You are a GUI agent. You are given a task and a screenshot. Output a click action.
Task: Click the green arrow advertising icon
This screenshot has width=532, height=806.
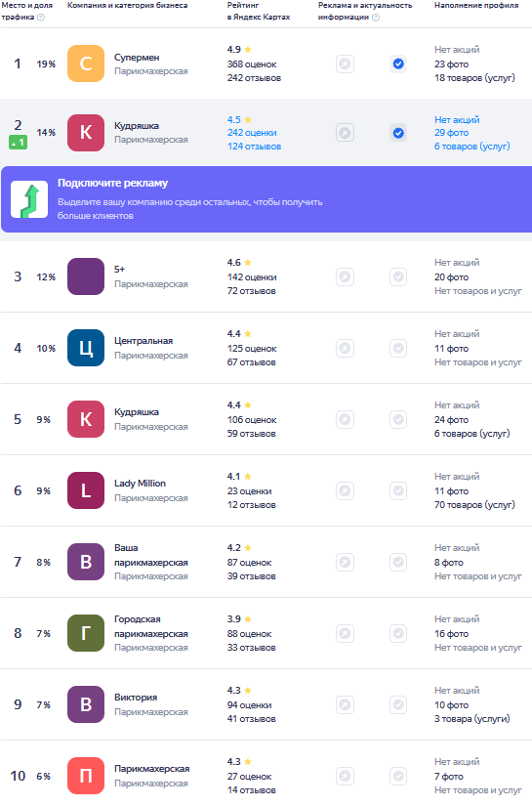point(29,199)
